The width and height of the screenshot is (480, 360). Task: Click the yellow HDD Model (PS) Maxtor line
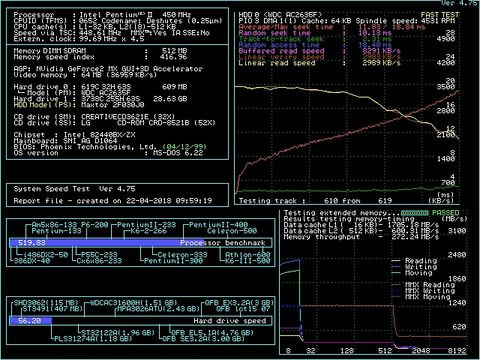[x=79, y=105]
